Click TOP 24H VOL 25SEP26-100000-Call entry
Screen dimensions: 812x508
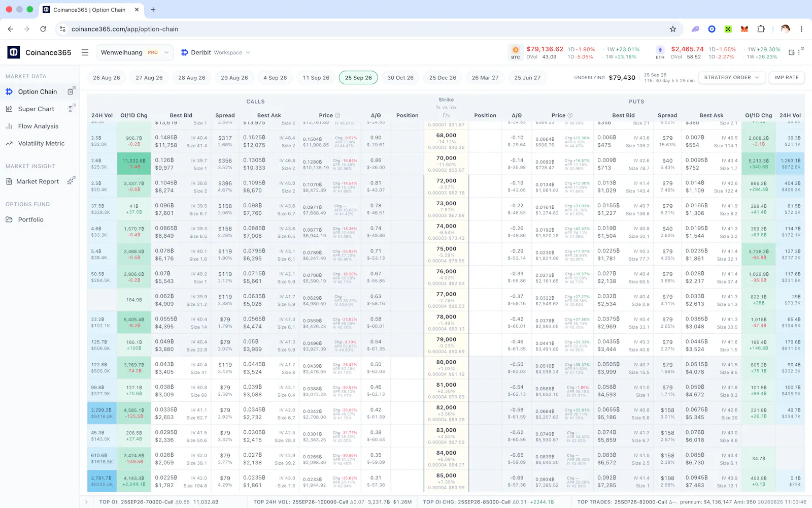332,502
